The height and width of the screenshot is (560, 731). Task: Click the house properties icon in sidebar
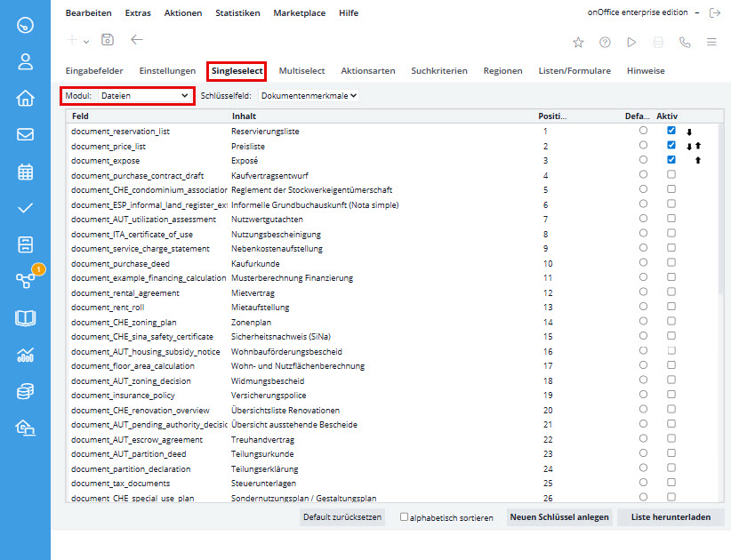click(25, 98)
